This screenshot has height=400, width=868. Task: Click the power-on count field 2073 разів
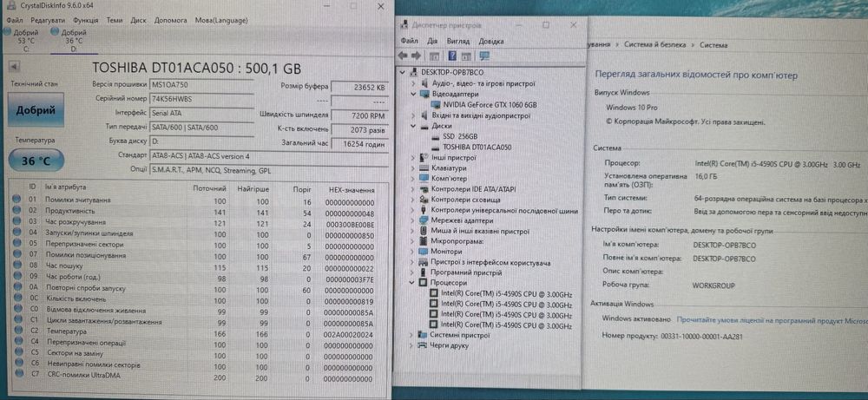(x=358, y=129)
